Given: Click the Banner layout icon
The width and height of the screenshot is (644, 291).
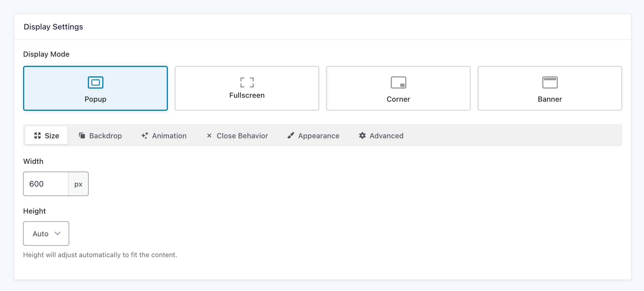Looking at the screenshot, I should coord(550,82).
